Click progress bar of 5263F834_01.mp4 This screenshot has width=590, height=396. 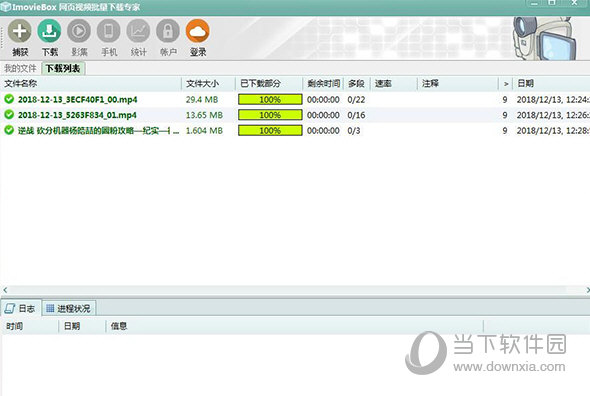pyautogui.click(x=270, y=115)
